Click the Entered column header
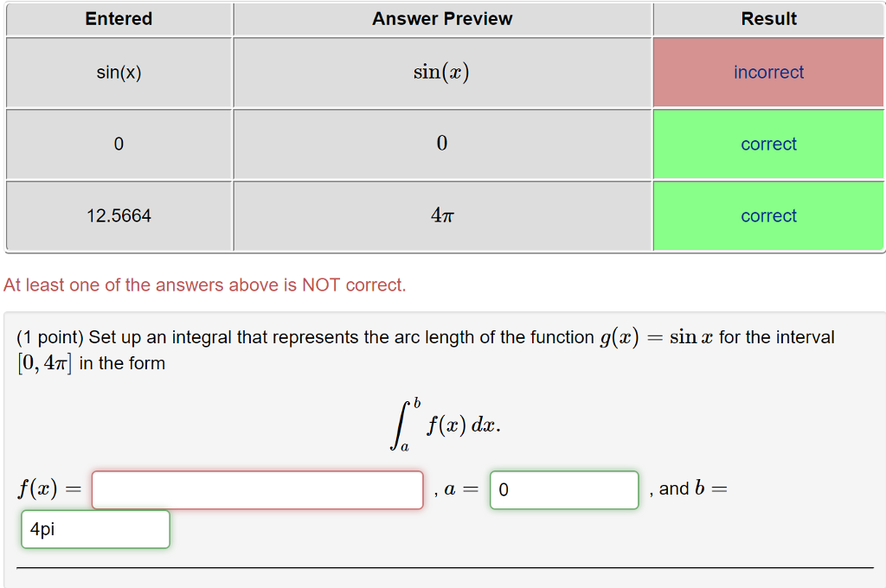The width and height of the screenshot is (886, 588). coord(119,18)
